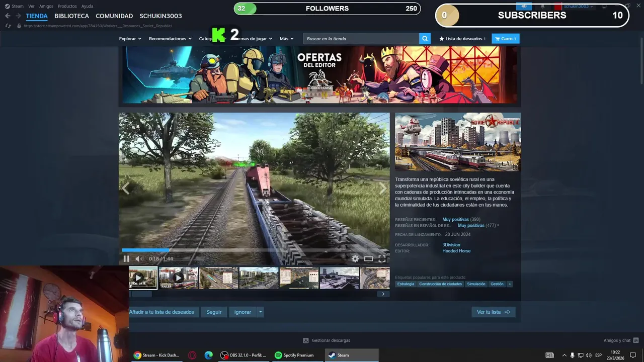
Task: Open Microsoft Edge in taskbar
Action: 208,355
